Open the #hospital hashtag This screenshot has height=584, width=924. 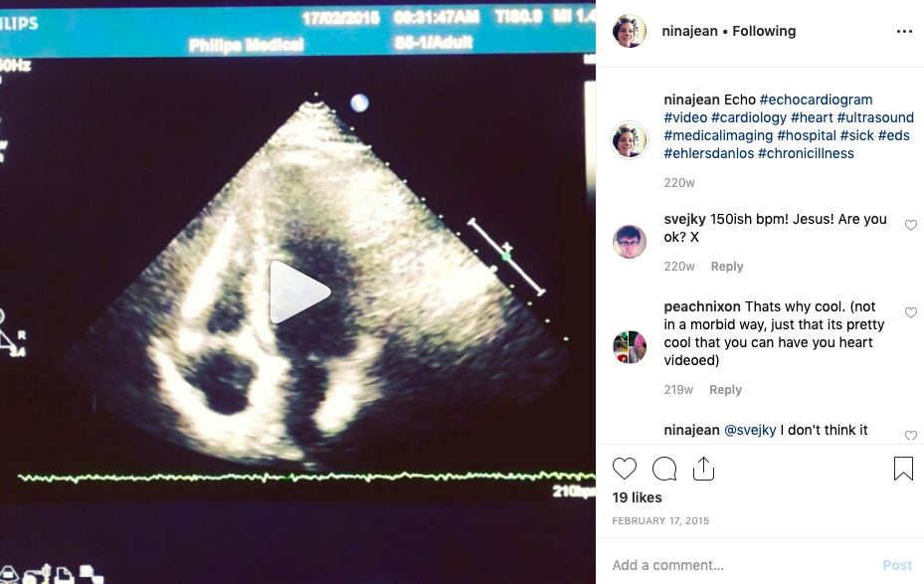(807, 135)
